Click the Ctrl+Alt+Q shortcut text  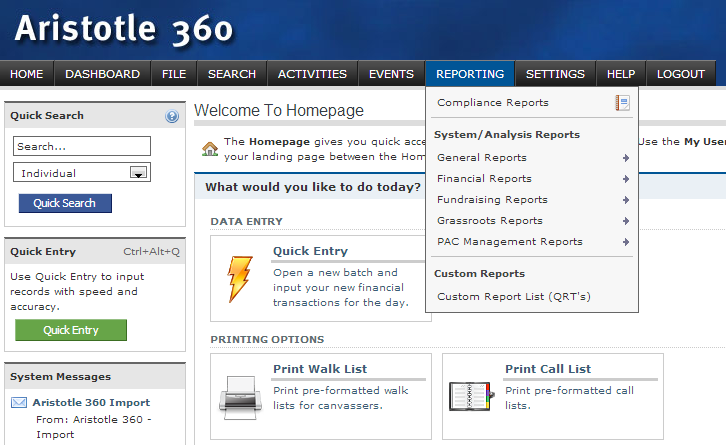point(151,251)
